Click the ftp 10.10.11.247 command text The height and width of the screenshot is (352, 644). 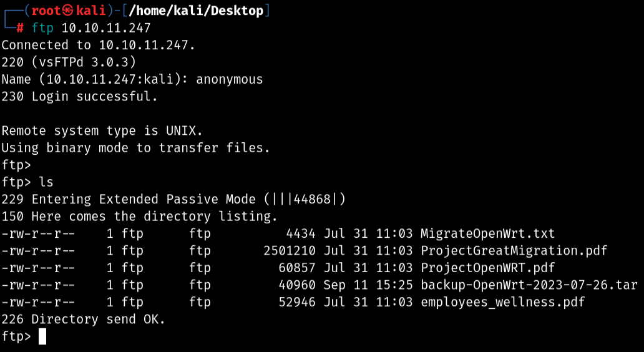91,28
